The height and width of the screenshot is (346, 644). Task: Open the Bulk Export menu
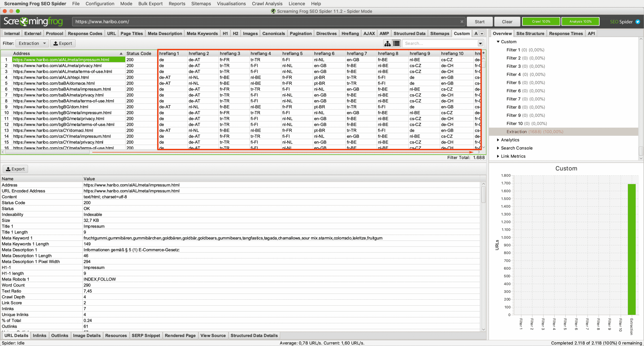pyautogui.click(x=150, y=4)
